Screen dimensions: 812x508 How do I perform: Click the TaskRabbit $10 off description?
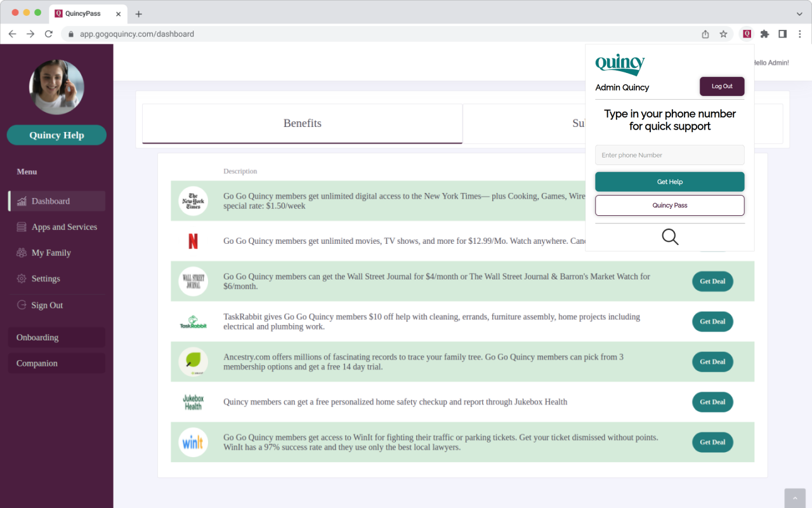pos(432,322)
